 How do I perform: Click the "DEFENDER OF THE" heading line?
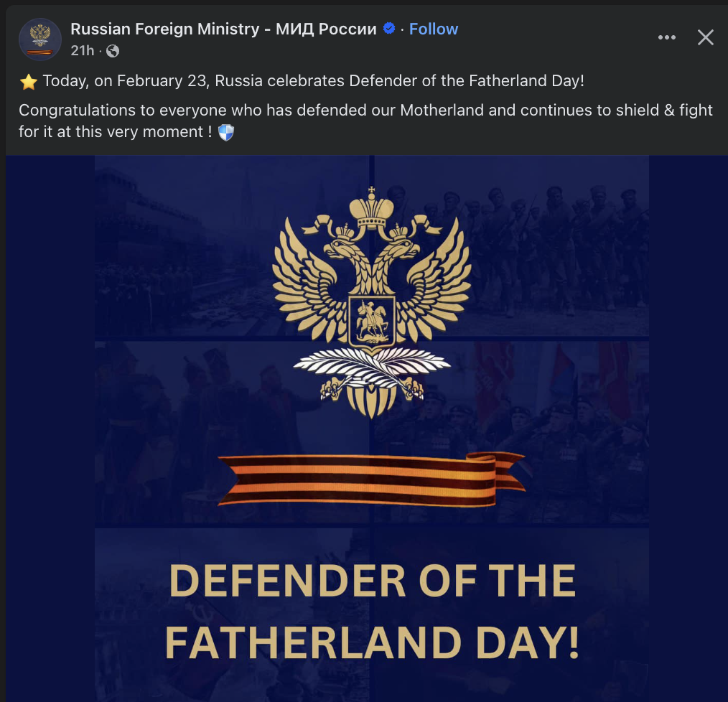[372, 581]
